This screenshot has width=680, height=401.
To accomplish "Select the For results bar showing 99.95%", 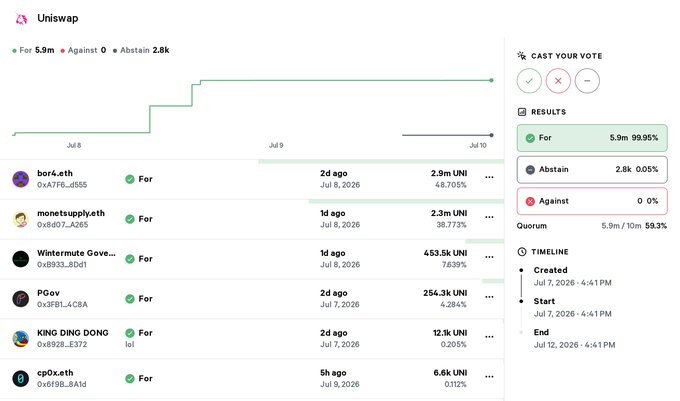I will pyautogui.click(x=592, y=138).
